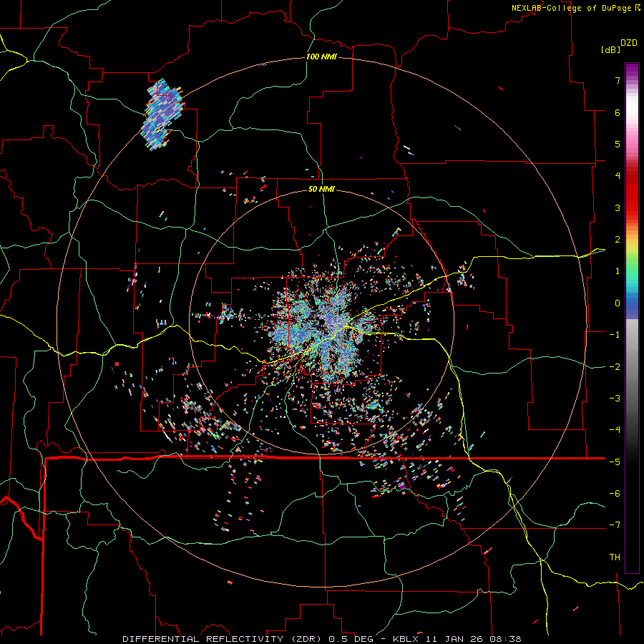Click the -6 value on the color scale
Image resolution: width=644 pixels, height=644 pixels.
[x=615, y=494]
